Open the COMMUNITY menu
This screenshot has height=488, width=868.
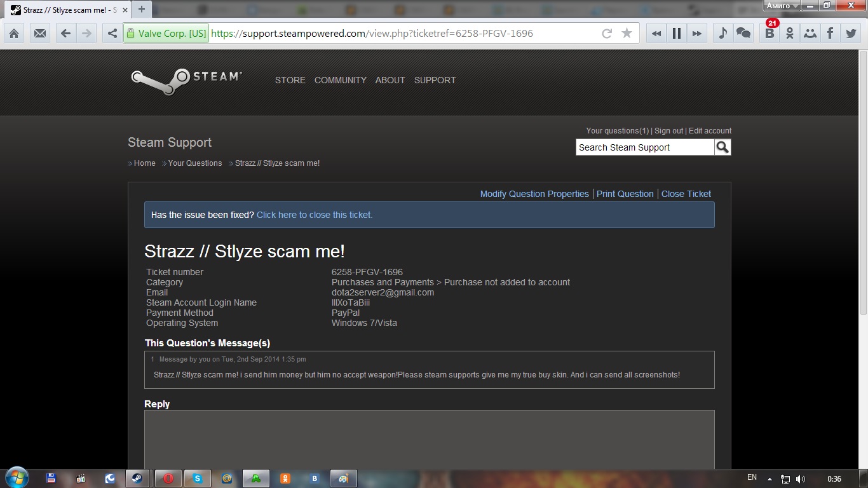point(341,80)
